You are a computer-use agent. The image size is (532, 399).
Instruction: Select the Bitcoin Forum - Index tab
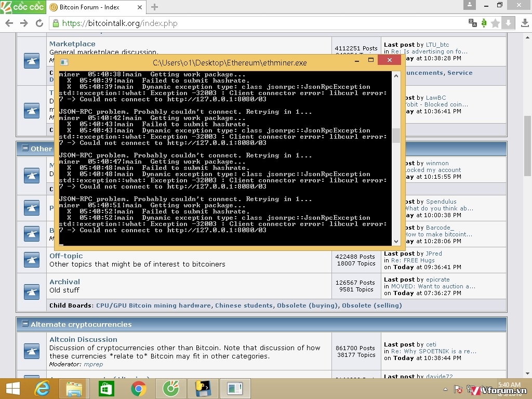tap(95, 7)
